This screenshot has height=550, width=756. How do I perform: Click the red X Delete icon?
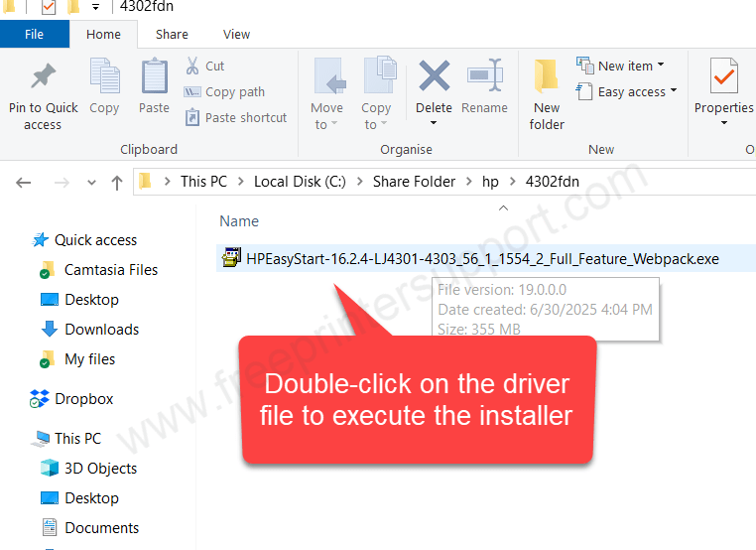tap(434, 75)
